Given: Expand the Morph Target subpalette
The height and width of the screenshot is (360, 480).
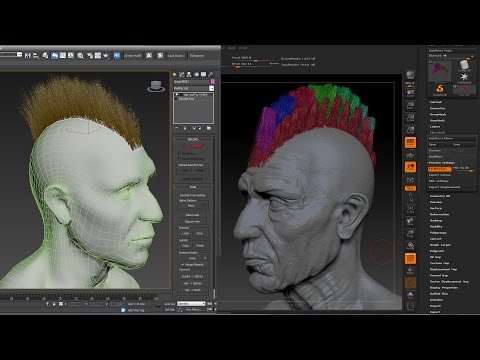Looking at the screenshot, I should [x=440, y=245].
